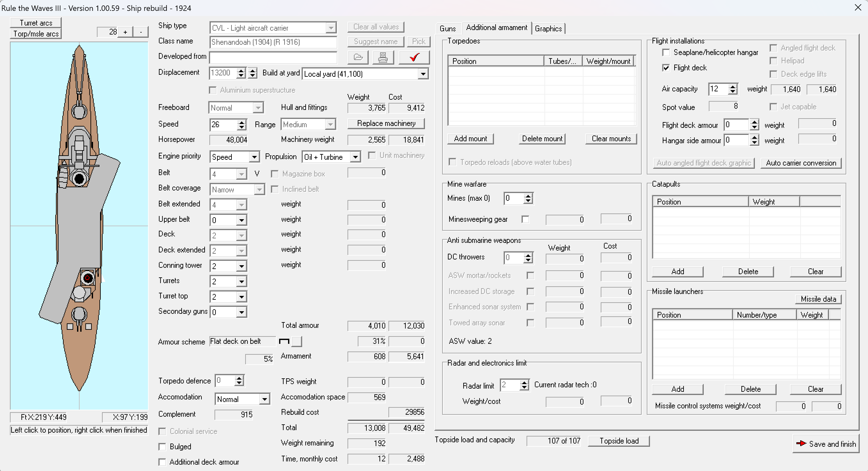Toggle Inclined belt checkbox

(275, 189)
